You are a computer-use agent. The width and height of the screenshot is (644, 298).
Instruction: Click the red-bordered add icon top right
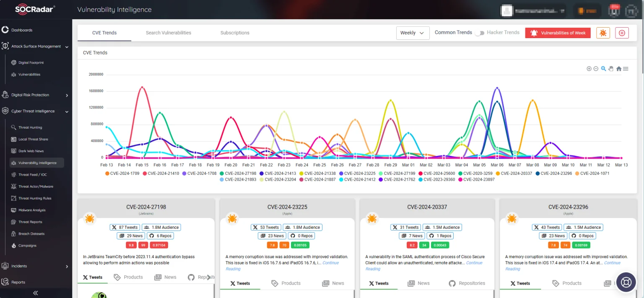click(622, 32)
